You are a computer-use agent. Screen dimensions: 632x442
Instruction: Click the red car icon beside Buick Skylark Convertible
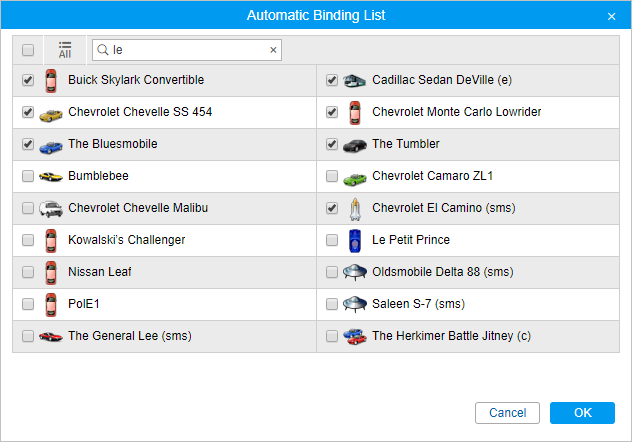[x=51, y=80]
